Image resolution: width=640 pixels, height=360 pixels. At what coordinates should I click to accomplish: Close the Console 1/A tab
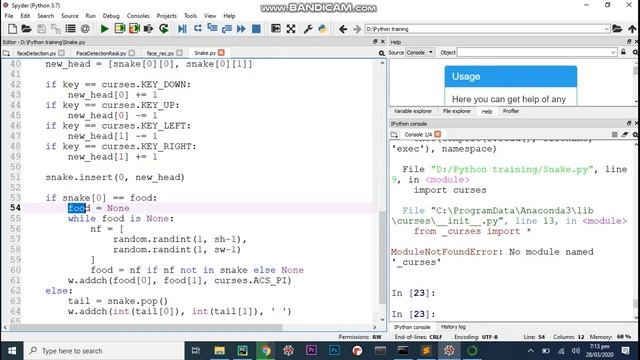click(438, 134)
